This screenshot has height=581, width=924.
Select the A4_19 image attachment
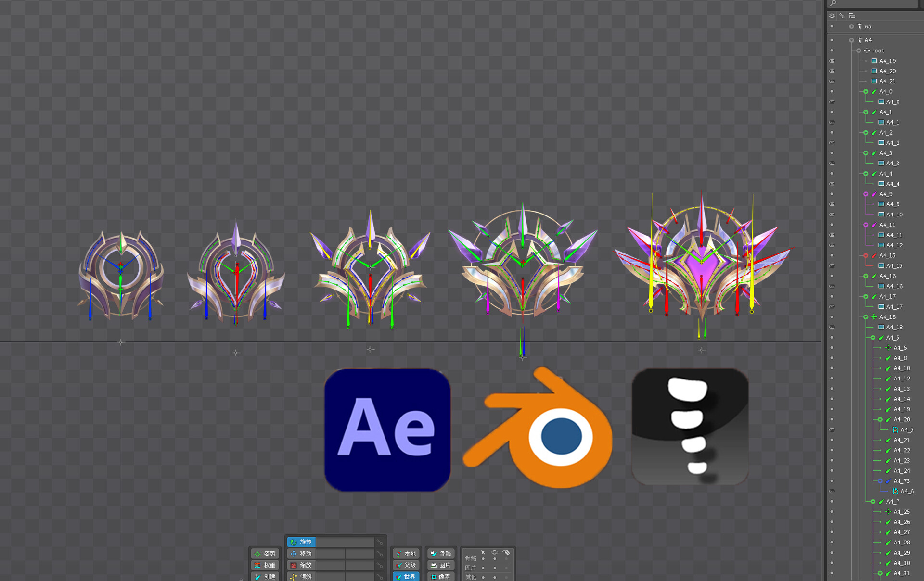point(888,61)
